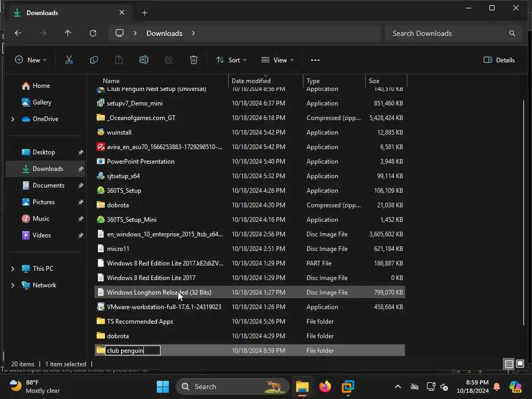Open the See more ellipsis menu

click(x=315, y=60)
